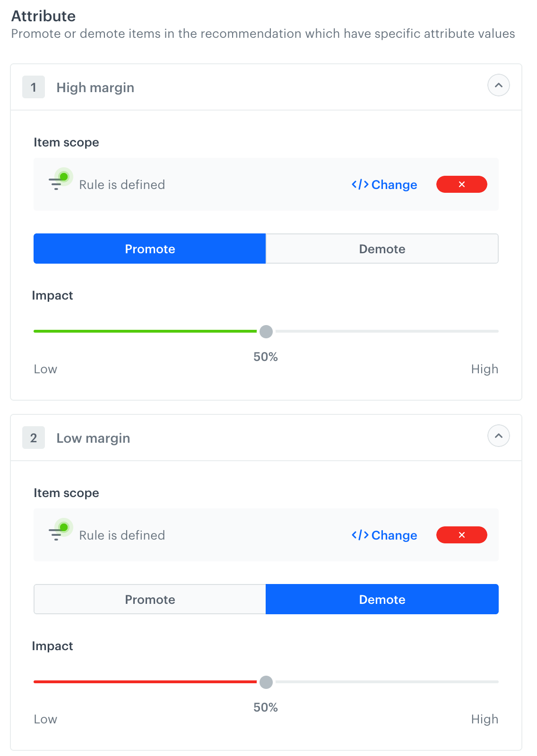Click the chevron next to Low margin heading
537x756 pixels.
coord(498,436)
